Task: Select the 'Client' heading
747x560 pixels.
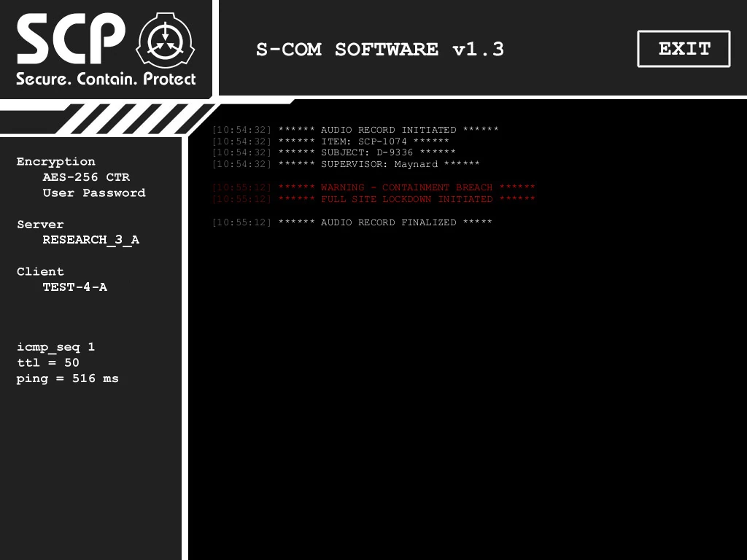Action: click(x=40, y=271)
